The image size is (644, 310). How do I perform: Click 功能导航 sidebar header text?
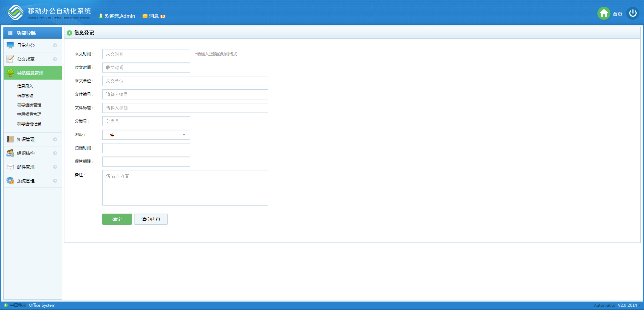(x=26, y=33)
